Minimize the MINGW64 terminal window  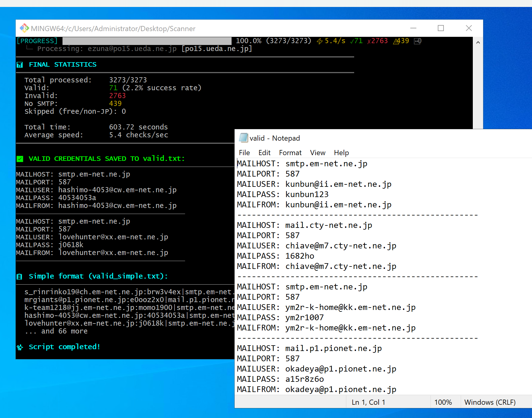413,28
